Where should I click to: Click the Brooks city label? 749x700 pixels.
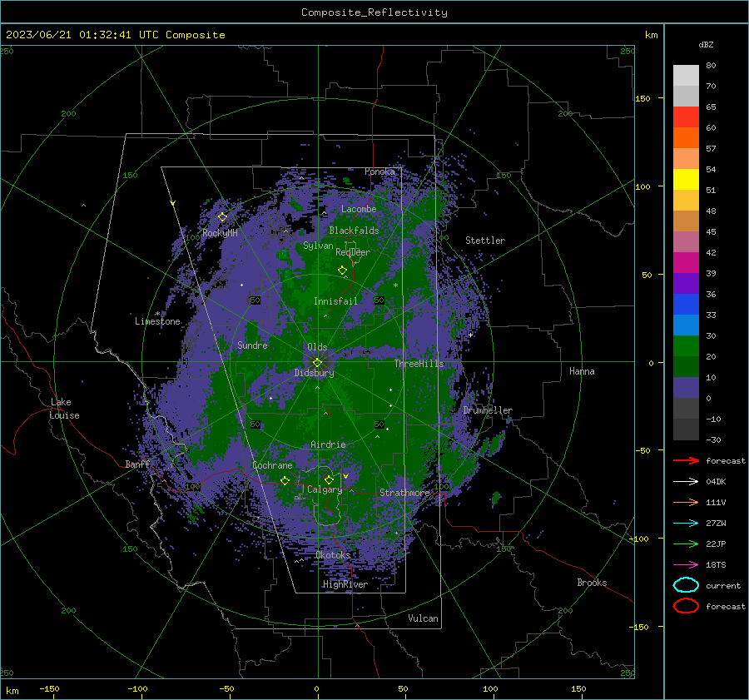click(x=592, y=583)
